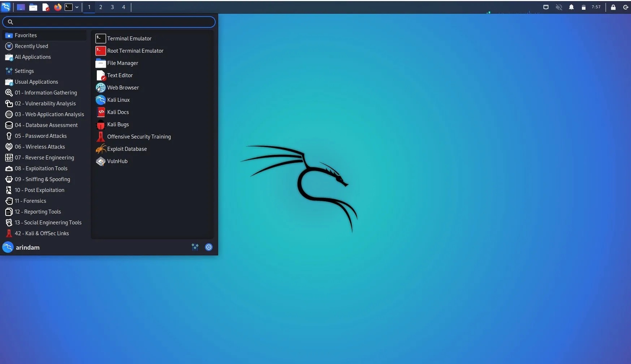Screen dimensions: 631x364
Task: Click the username arindam at menu bottom
Action: 27,247
